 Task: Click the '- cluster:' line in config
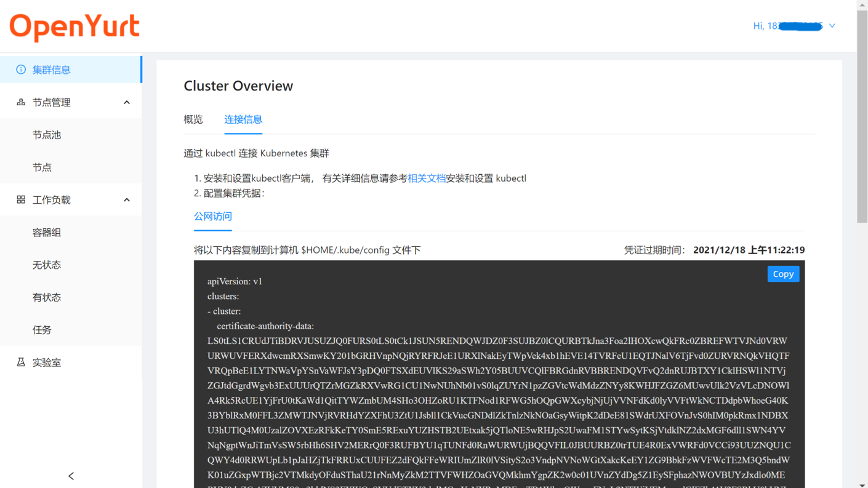[224, 311]
